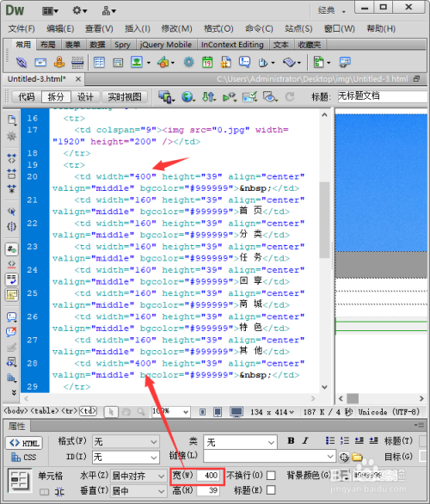Image resolution: width=430 pixels, height=504 pixels.
Task: Collapse Full Tag in code toolbar
Action: (x=11, y=158)
